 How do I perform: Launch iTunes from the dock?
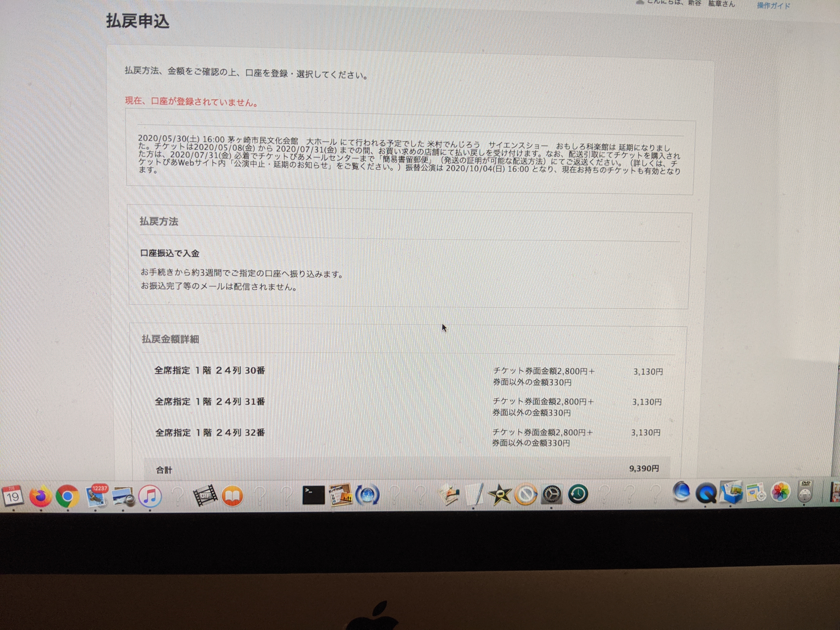150,496
